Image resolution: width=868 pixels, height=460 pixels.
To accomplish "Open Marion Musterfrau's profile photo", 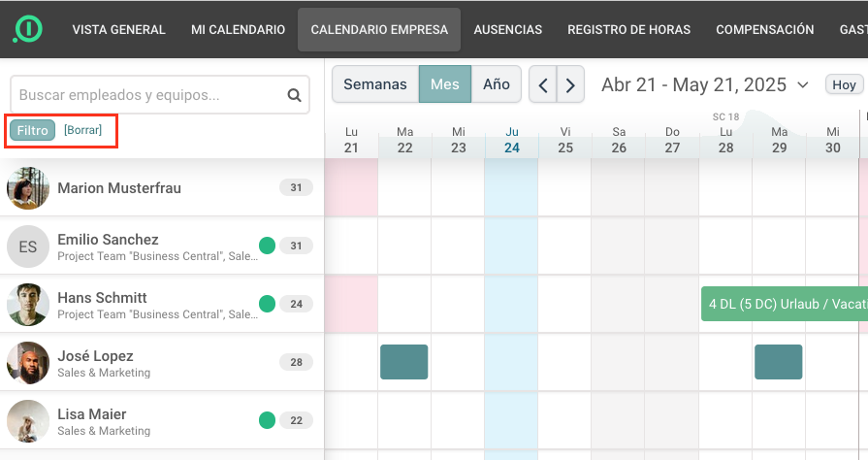I will click(28, 188).
